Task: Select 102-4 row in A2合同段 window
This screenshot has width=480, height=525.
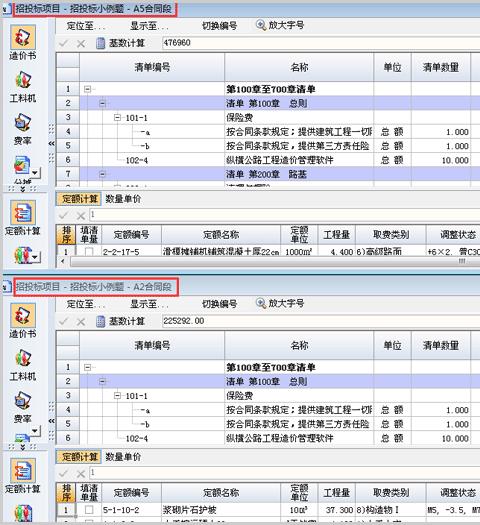Action: click(268, 438)
